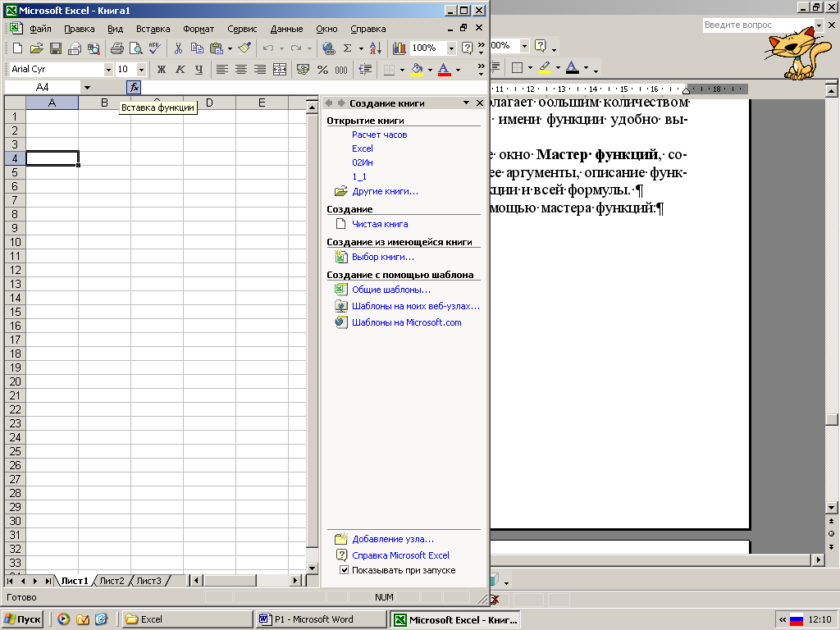Switch to the Лист2 sheet tab
840x630 pixels.
pyautogui.click(x=112, y=581)
